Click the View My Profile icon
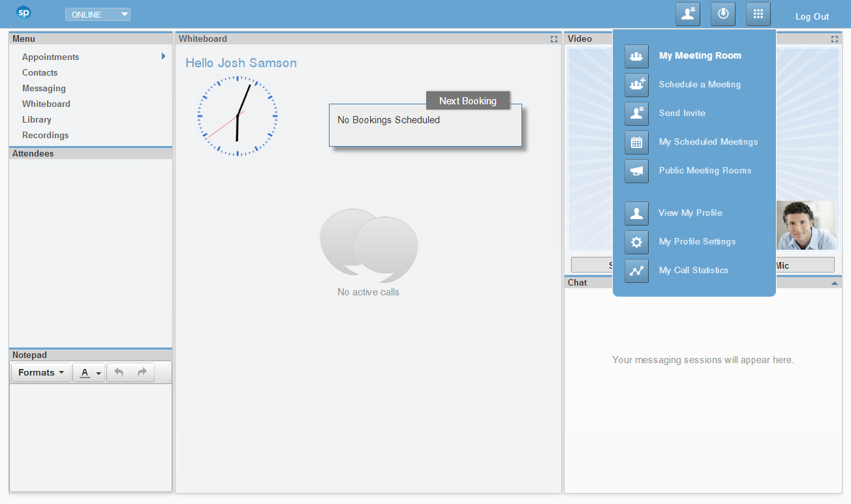This screenshot has width=851, height=504. 636,213
